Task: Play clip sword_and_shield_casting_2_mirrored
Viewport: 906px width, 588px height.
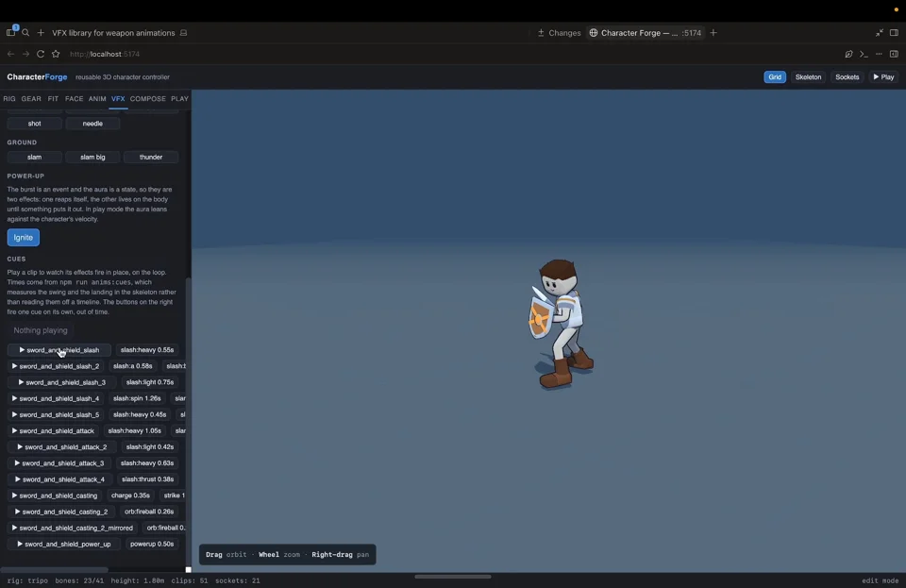Action: click(73, 528)
